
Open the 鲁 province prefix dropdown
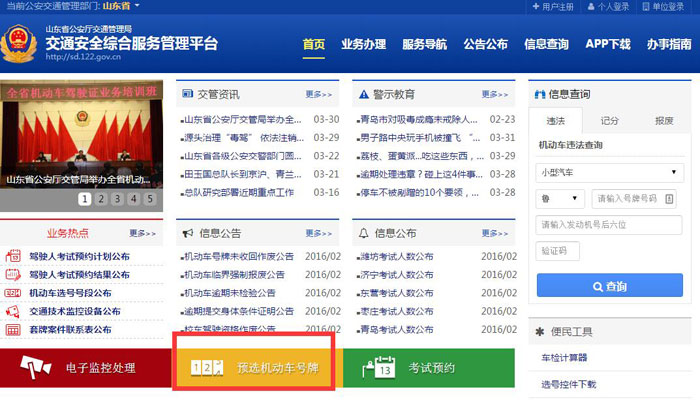click(x=560, y=199)
